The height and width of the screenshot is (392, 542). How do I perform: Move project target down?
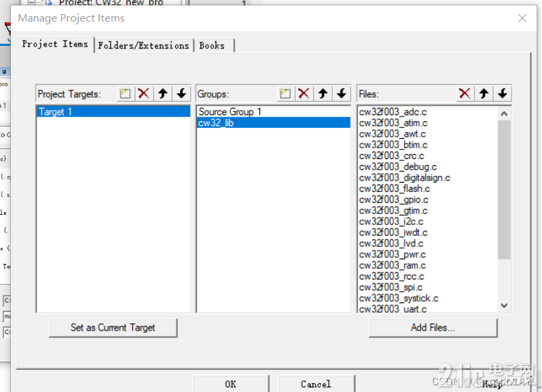click(x=181, y=94)
